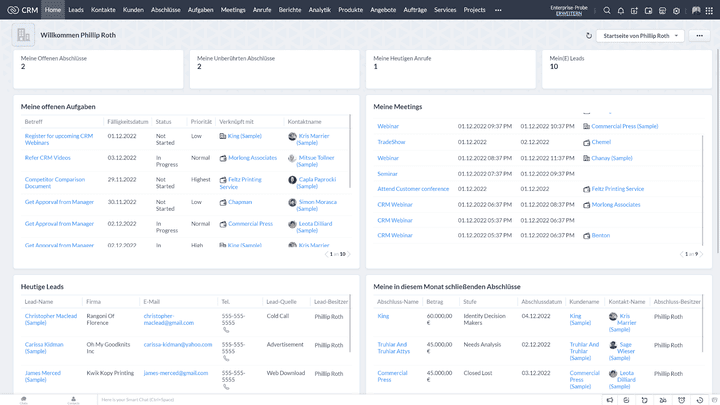Image resolution: width=720 pixels, height=405 pixels.
Task: Open the Abschlüsse module tab
Action: pyautogui.click(x=166, y=10)
